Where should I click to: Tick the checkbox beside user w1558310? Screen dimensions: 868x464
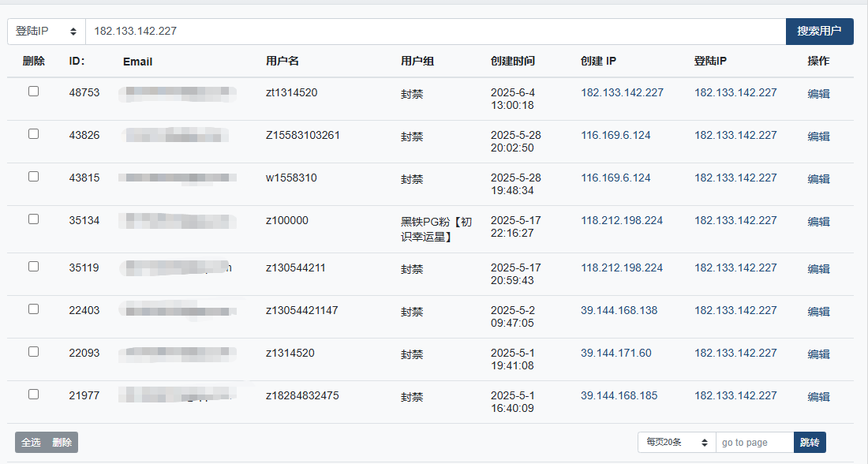coord(34,177)
